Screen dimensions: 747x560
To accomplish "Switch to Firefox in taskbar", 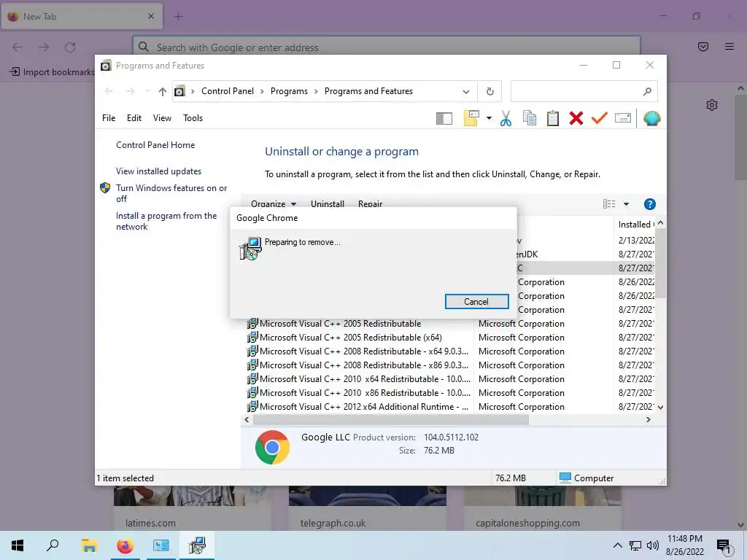I will pos(125,545).
